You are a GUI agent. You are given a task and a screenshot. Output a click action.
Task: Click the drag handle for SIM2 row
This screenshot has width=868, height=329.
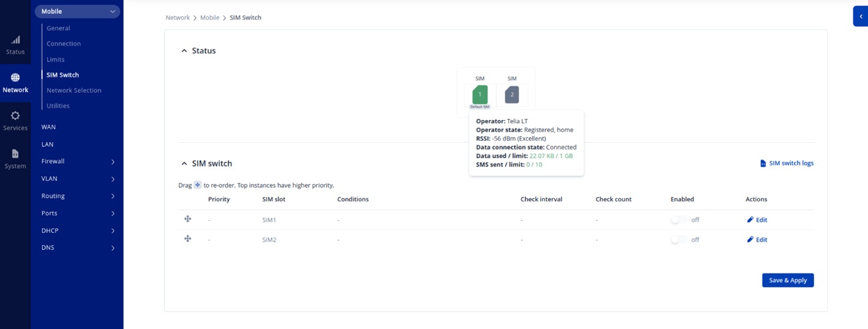(x=188, y=239)
